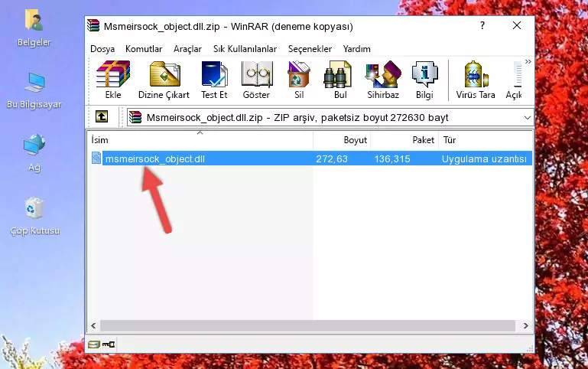Open the Yardım menu
Screen dimensions: 588x369
[356, 49]
